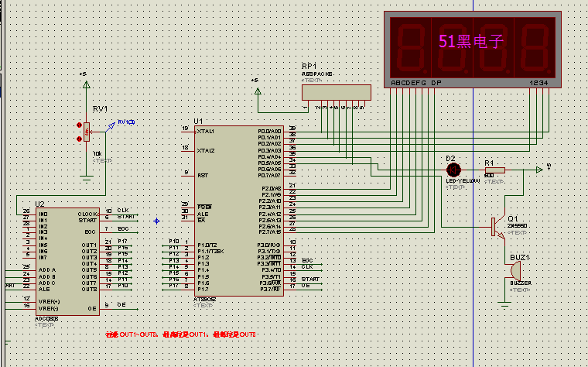Click the 'ALE' pin label on U1
Image resolution: width=588 pixels, height=367 pixels.
click(203, 214)
